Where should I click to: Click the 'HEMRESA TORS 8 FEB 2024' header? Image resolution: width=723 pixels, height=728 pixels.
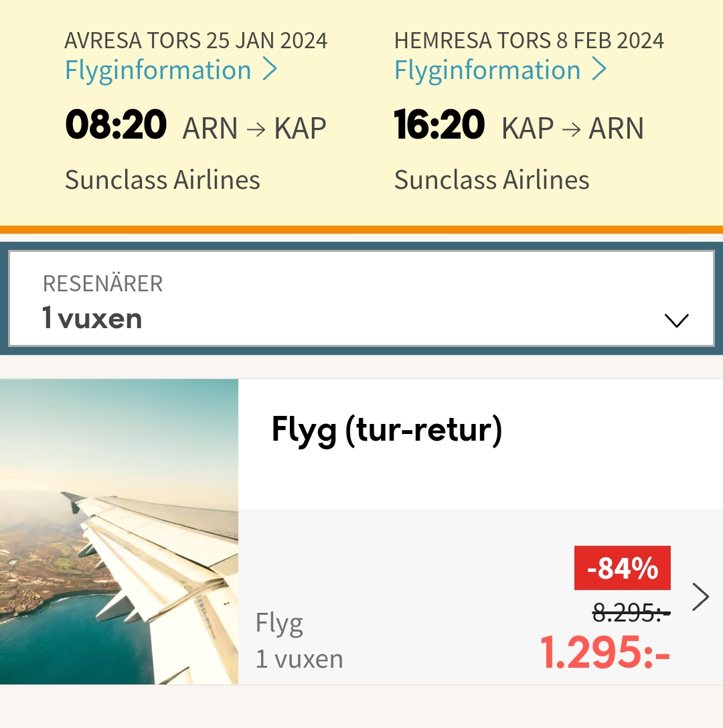point(529,40)
